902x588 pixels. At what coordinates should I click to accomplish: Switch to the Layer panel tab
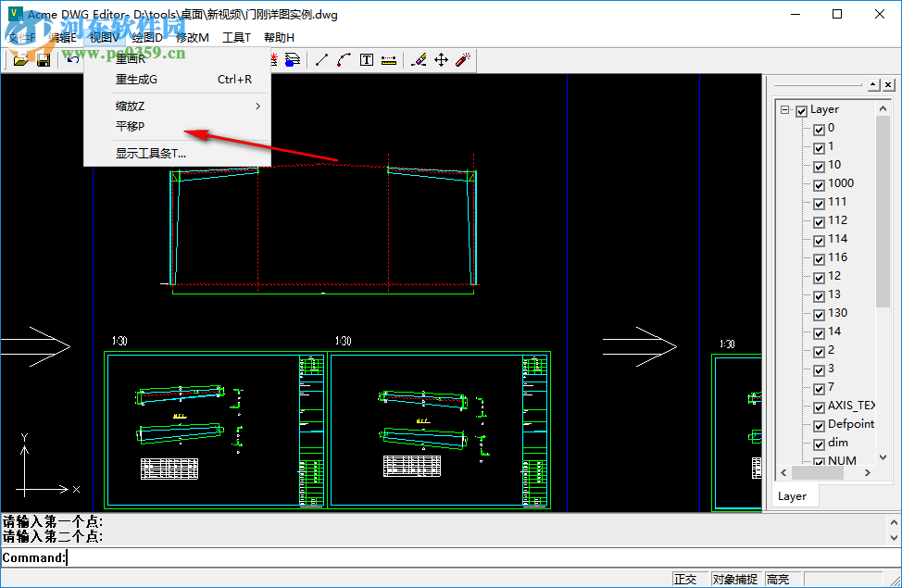point(794,495)
